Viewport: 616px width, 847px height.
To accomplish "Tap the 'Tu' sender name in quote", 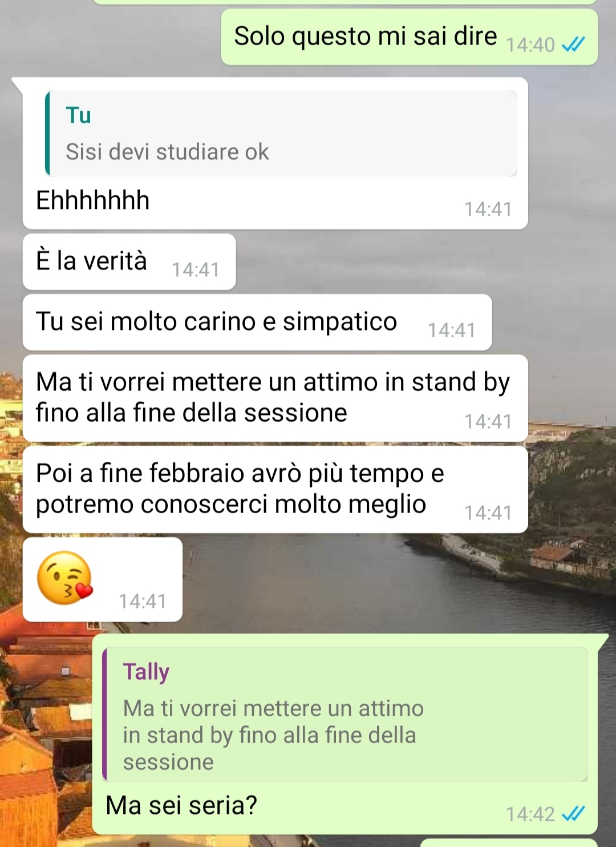I will 78,115.
